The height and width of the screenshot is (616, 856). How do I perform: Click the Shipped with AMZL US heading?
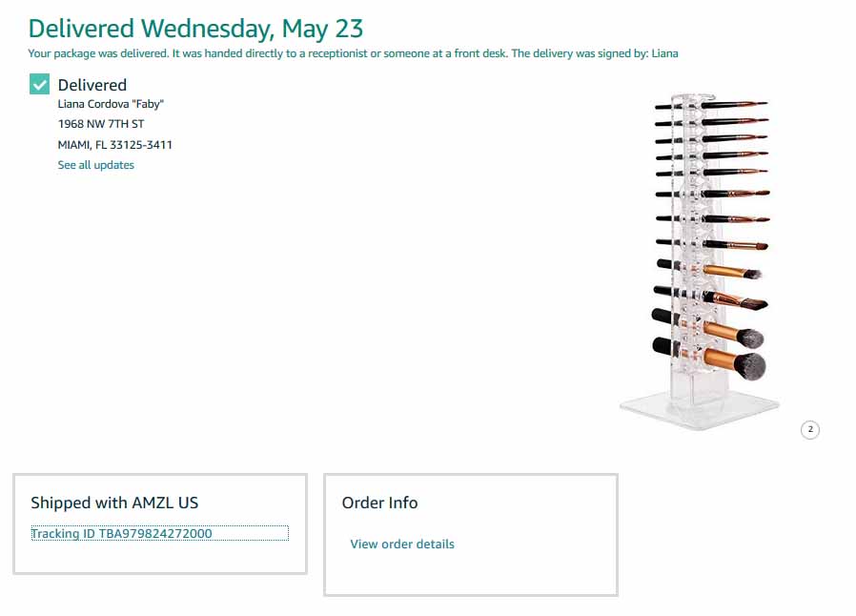(x=114, y=503)
